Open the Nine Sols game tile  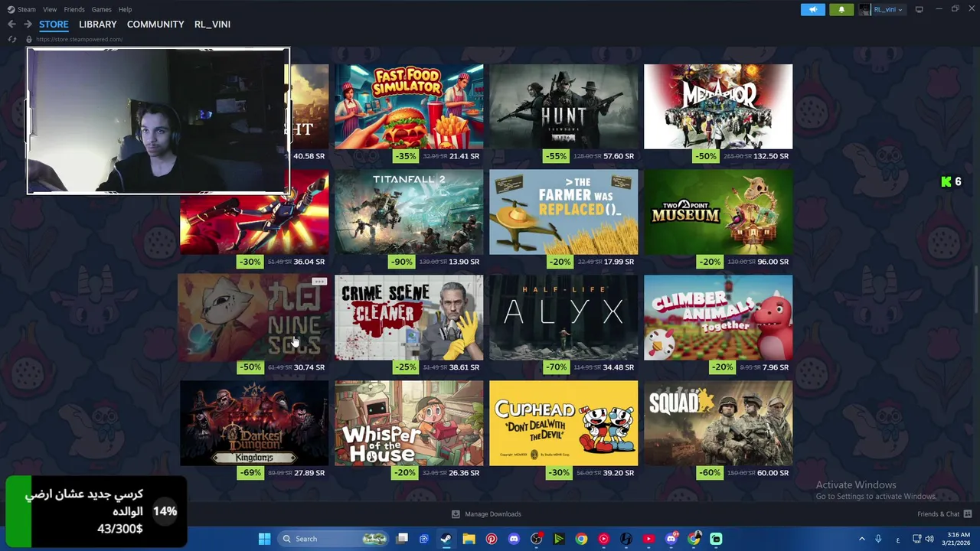(254, 318)
